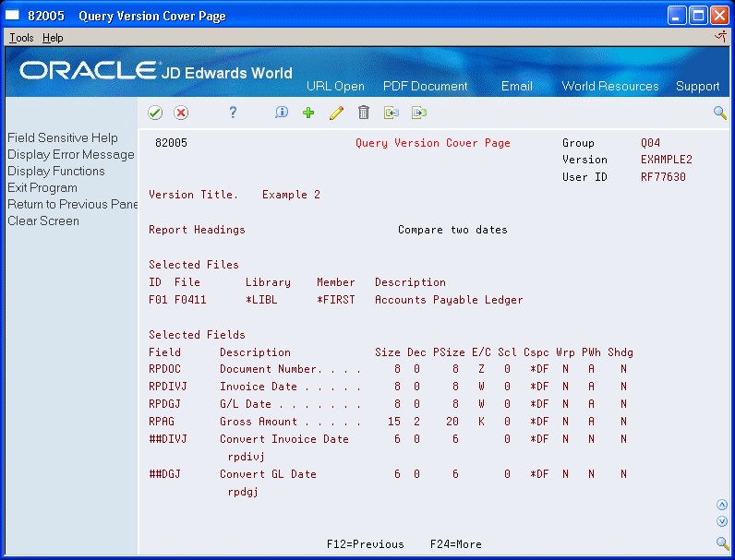Open the PDF Document link
The height and width of the screenshot is (560, 735).
pos(425,86)
